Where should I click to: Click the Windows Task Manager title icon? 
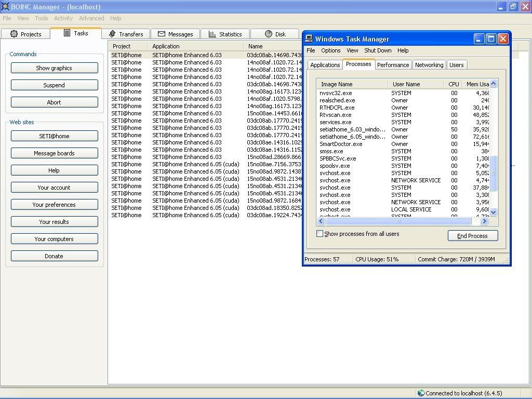pyautogui.click(x=309, y=39)
